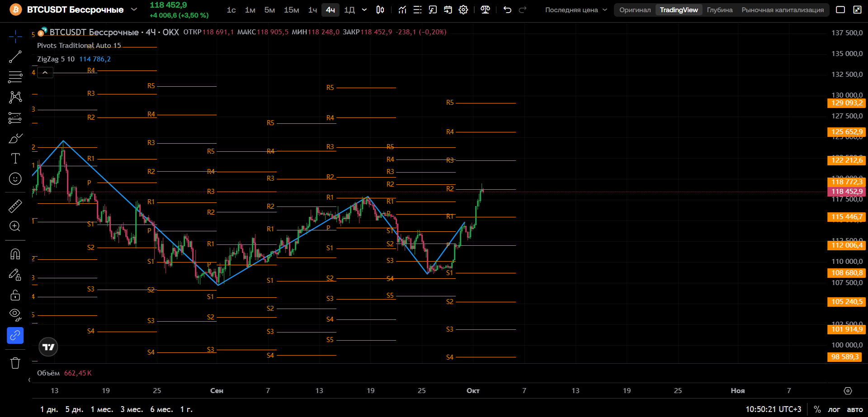Toggle magnet mode for drawings
Image resolution: width=868 pixels, height=417 pixels.
pyautogui.click(x=15, y=254)
